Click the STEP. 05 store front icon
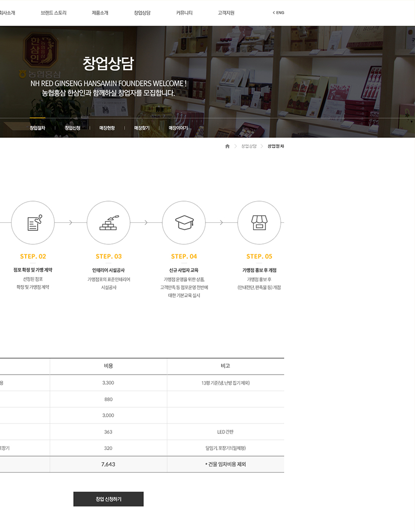 [x=259, y=223]
